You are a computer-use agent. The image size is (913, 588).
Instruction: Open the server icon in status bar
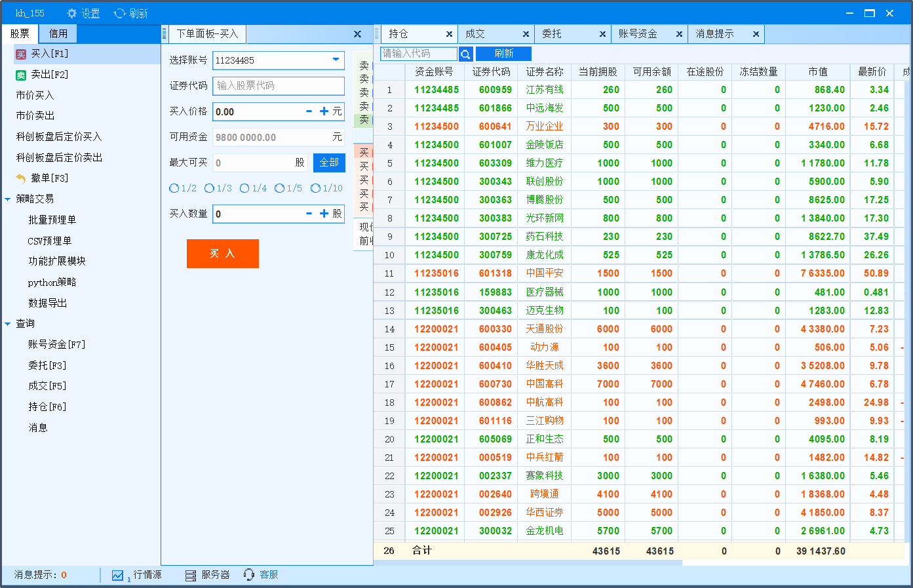pos(191,576)
